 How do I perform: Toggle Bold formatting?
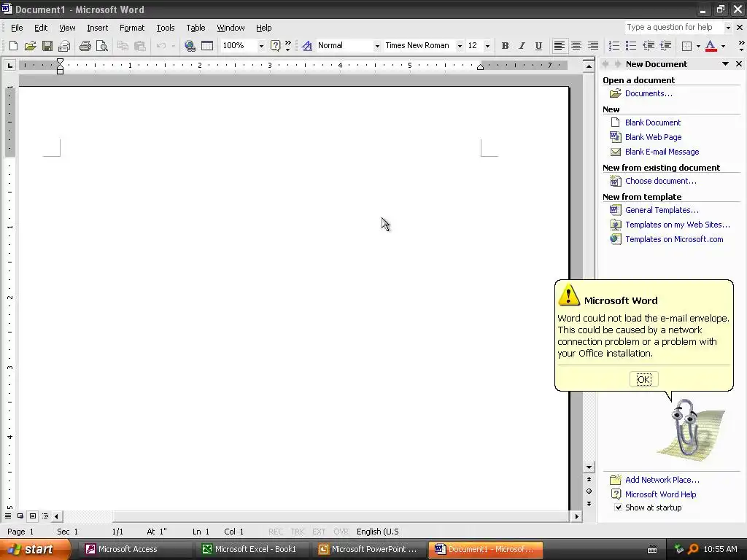click(505, 46)
